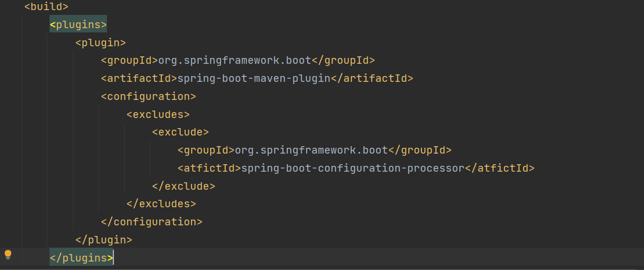Click the closing exclude tag
This screenshot has width=644, height=270.
point(184,187)
